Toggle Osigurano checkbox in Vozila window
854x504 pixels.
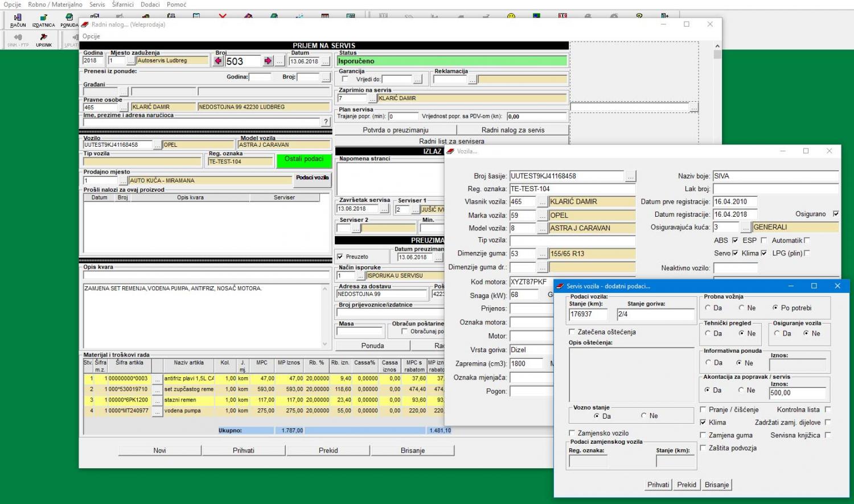836,214
